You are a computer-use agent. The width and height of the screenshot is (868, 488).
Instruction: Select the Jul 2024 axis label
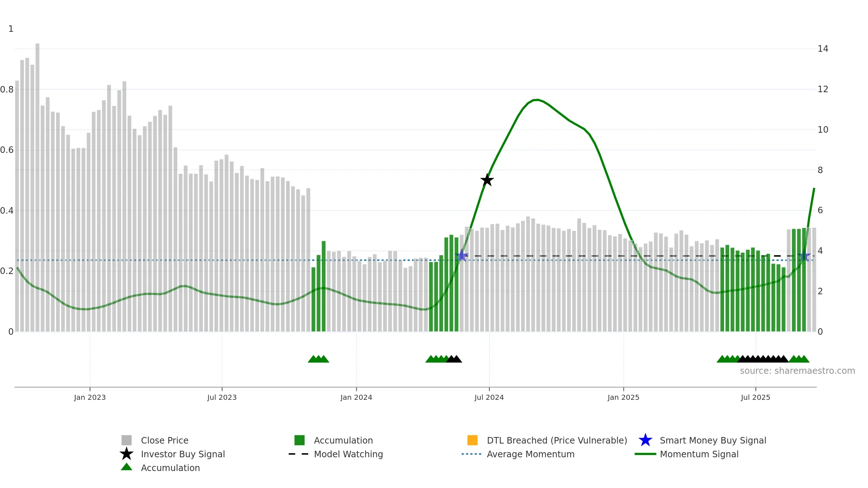(489, 398)
